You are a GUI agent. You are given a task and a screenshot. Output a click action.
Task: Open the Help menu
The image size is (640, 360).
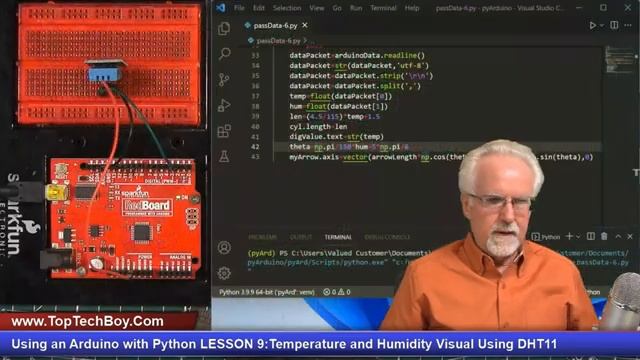(x=412, y=8)
